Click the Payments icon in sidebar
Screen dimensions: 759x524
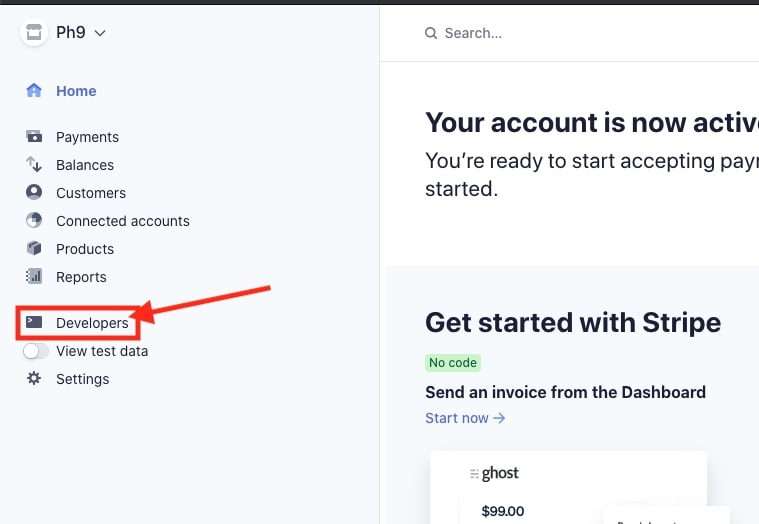tap(34, 137)
